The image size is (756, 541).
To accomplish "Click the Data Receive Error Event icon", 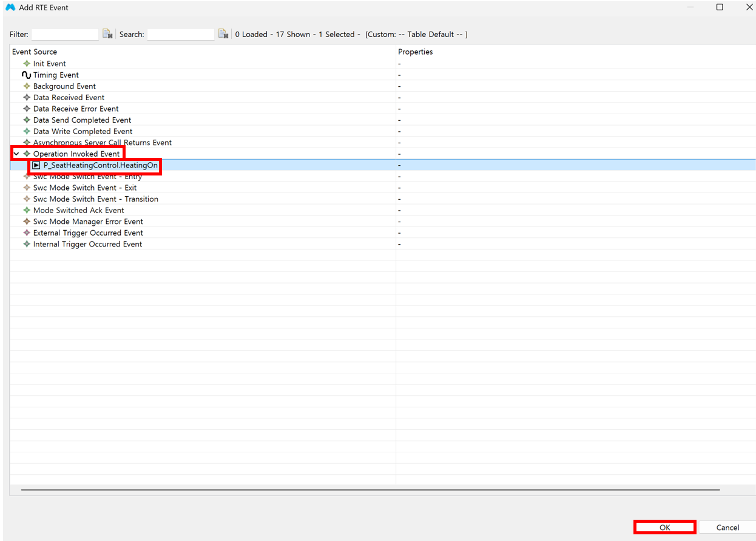I will pyautogui.click(x=27, y=109).
